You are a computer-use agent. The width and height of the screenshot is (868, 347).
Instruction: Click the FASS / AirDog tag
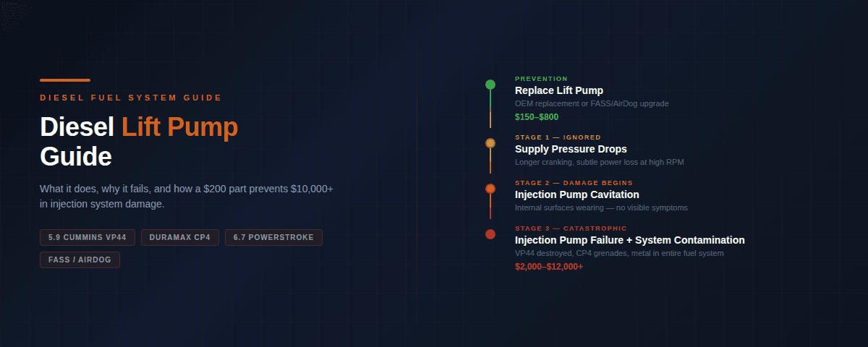(x=80, y=260)
